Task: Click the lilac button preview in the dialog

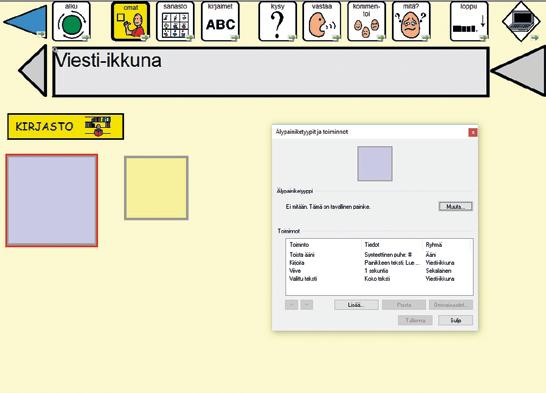Action: coord(375,164)
